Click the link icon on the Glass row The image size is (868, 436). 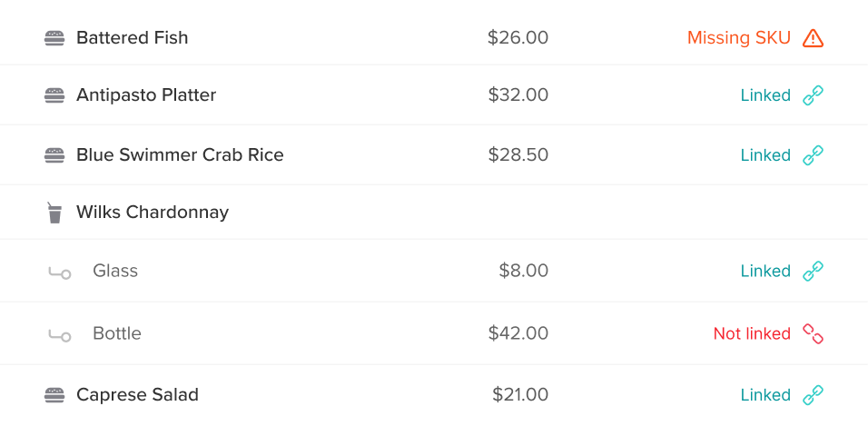pos(813,271)
